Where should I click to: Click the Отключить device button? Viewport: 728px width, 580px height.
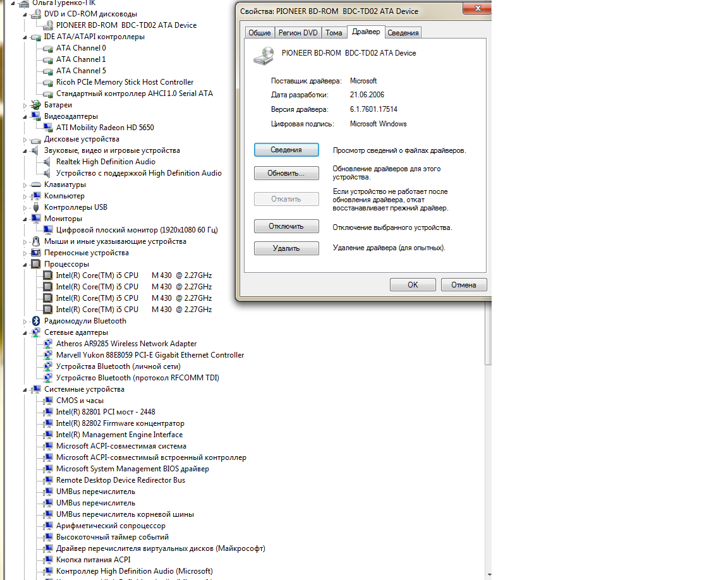click(286, 226)
